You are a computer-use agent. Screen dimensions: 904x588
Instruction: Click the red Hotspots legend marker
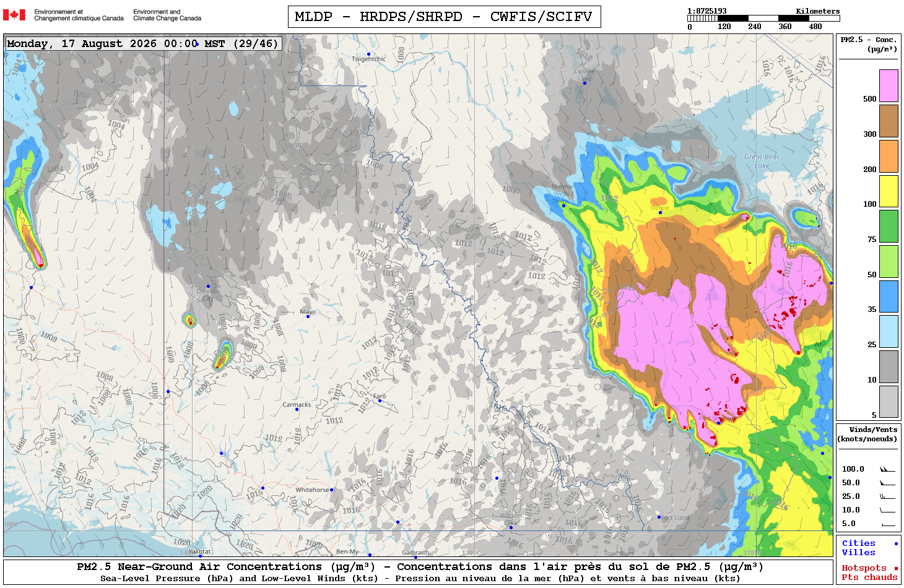(895, 568)
